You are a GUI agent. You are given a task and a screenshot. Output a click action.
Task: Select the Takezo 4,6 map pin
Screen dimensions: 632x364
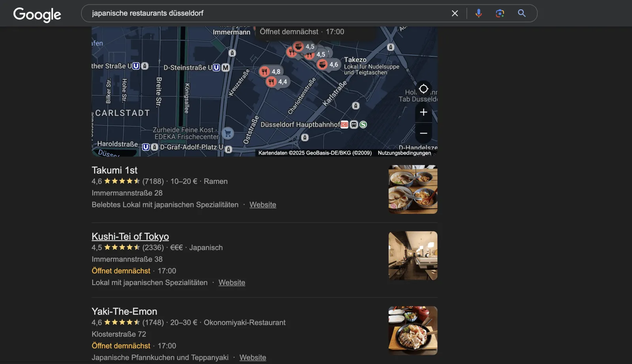point(328,64)
